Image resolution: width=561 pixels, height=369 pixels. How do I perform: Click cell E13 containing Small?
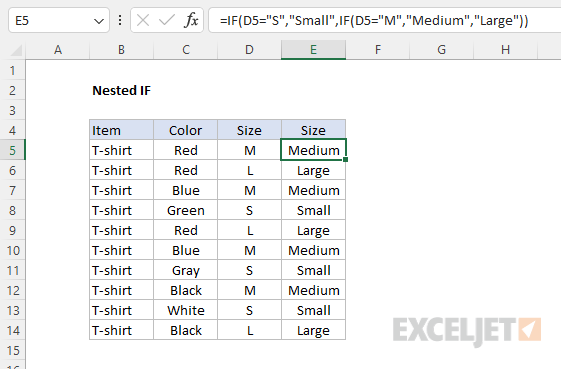tap(313, 311)
